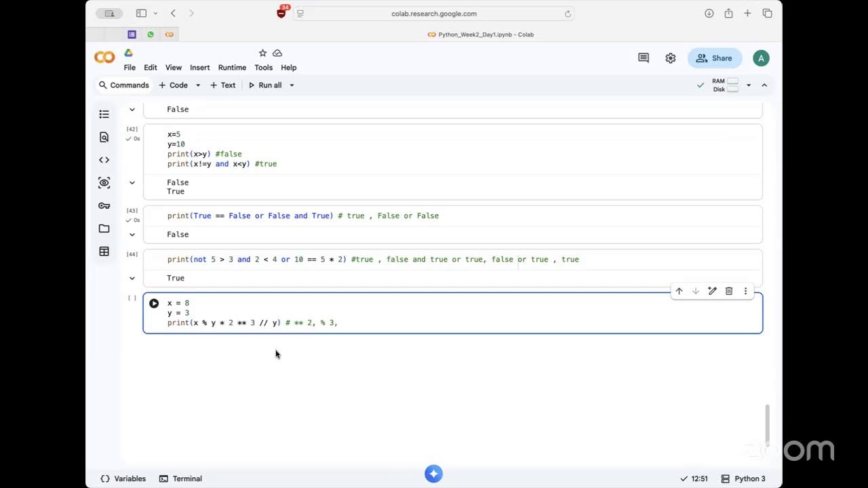Screen dimensions: 868x488
Task: Delete the selected cell
Action: point(729,291)
